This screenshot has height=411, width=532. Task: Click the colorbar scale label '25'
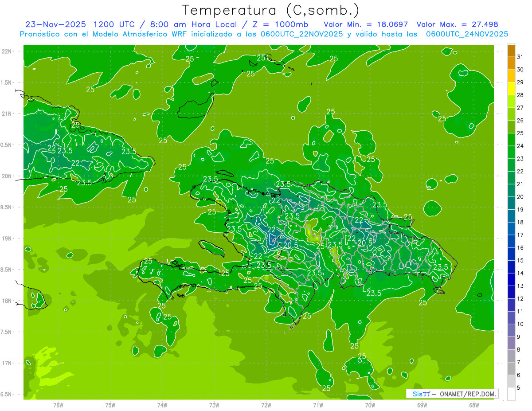coord(520,133)
